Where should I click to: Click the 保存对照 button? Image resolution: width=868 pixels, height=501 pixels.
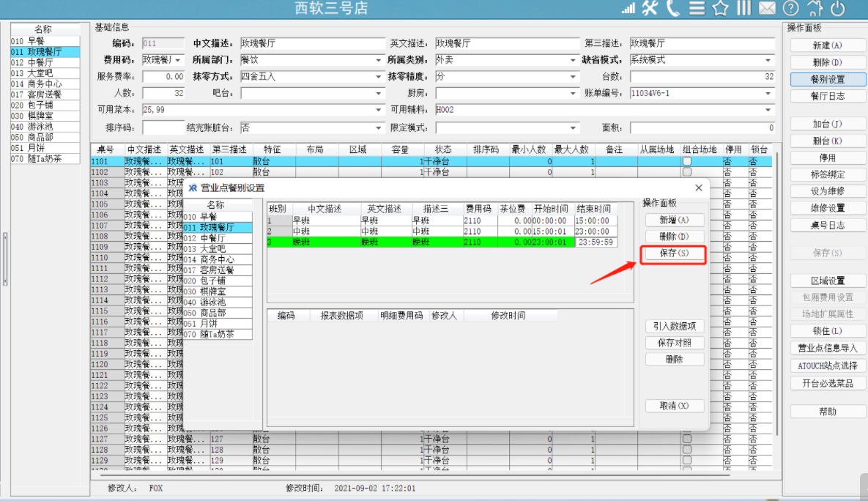coord(674,343)
